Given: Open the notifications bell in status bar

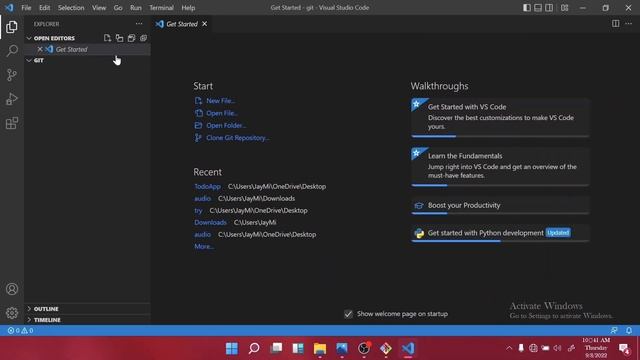Looking at the screenshot, I should [629, 330].
